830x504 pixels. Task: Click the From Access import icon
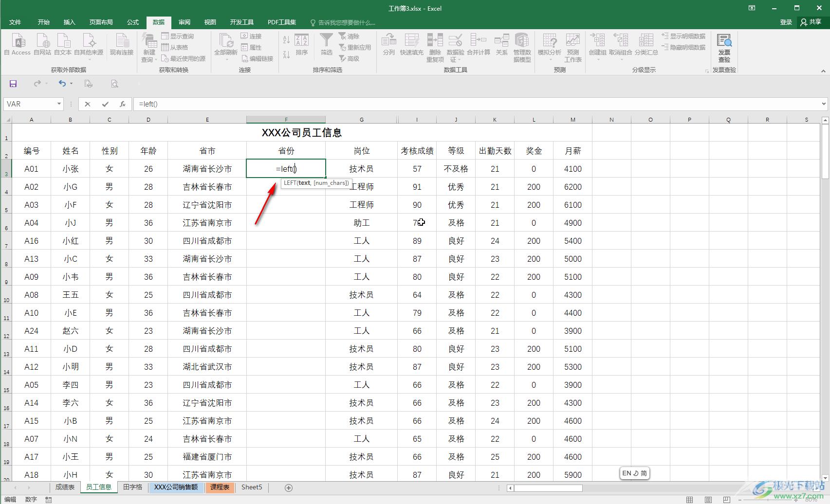pyautogui.click(x=18, y=45)
